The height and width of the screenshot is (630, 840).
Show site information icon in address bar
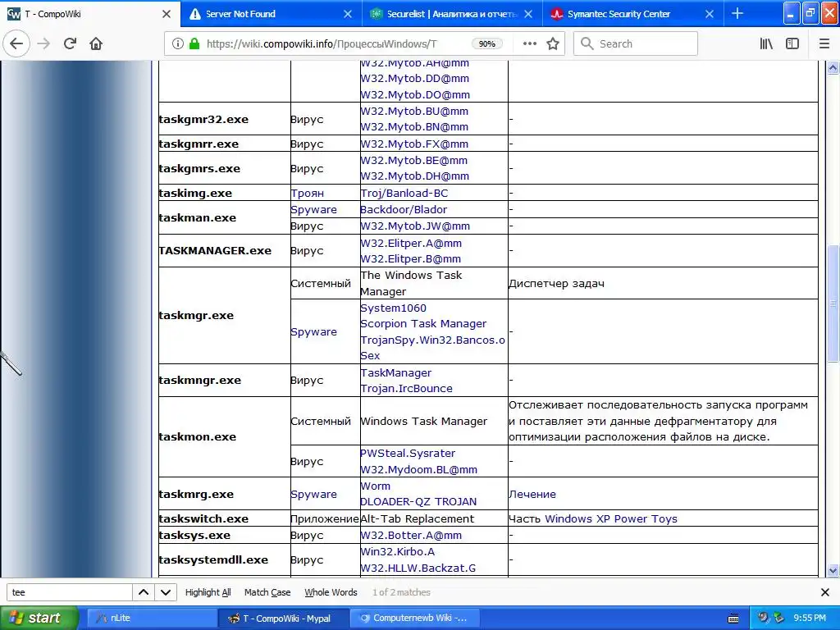coord(177,44)
